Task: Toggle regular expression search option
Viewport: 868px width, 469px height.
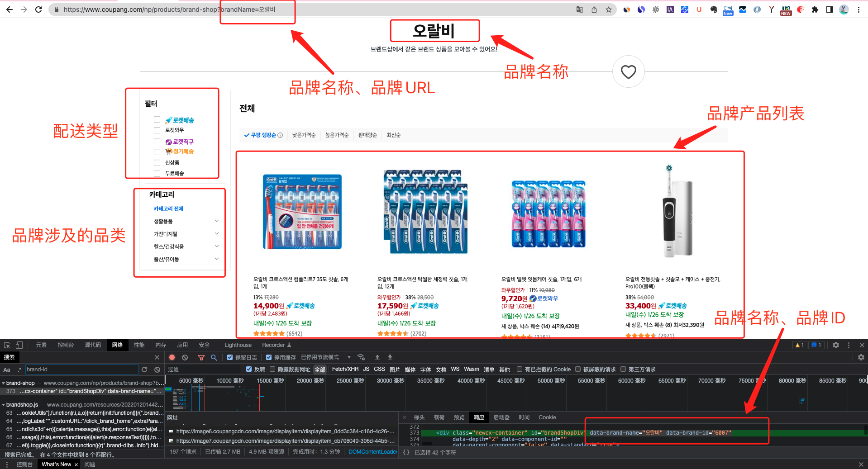Action: tap(19, 370)
